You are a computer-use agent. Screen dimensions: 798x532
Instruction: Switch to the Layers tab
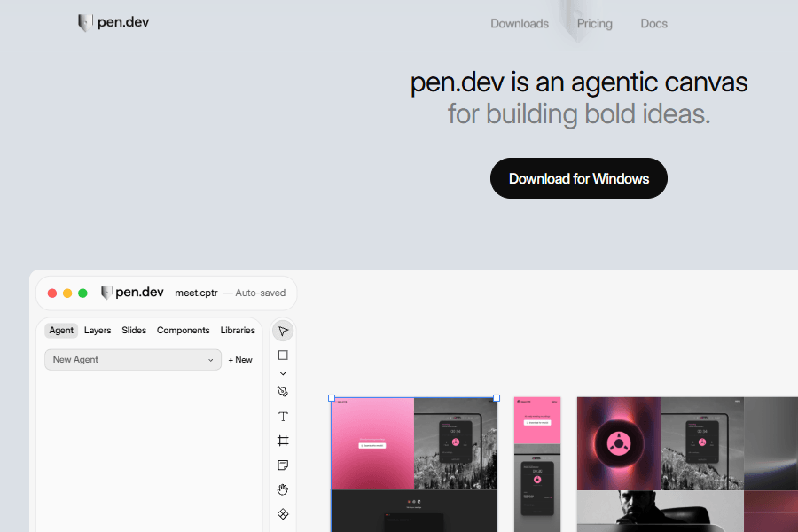[98, 331]
